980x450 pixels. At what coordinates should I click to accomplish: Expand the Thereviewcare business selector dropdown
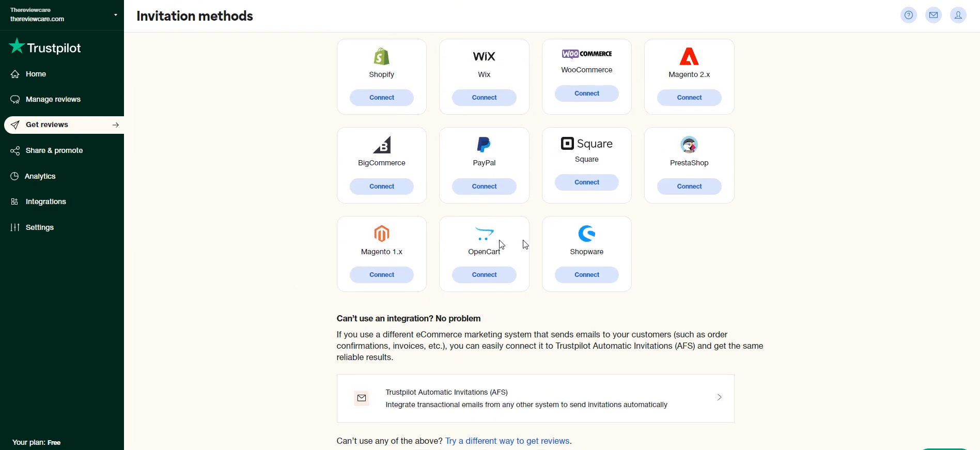[x=116, y=15]
